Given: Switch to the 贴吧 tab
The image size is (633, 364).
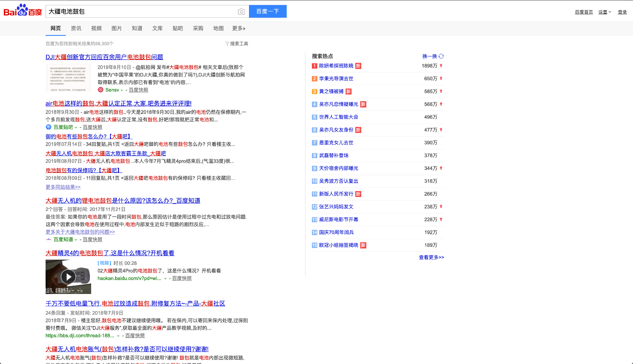Looking at the screenshot, I should point(178,28).
